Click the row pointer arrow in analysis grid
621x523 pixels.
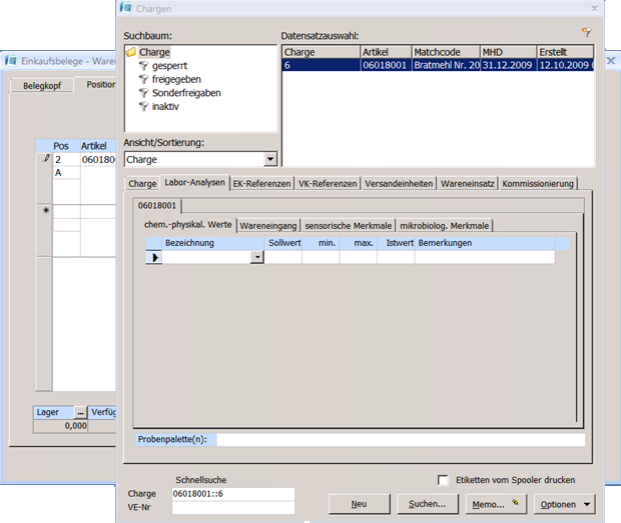click(155, 257)
